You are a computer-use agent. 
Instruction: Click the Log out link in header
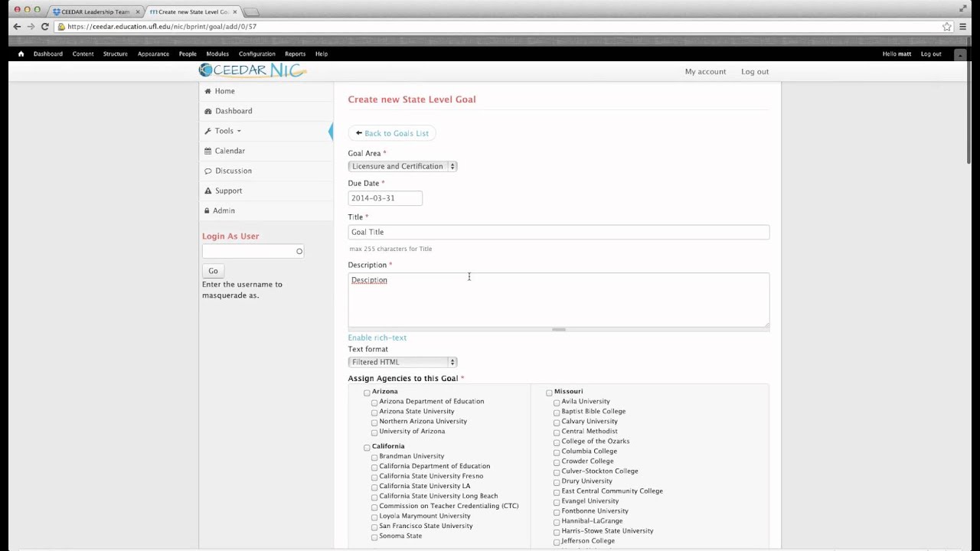(755, 72)
